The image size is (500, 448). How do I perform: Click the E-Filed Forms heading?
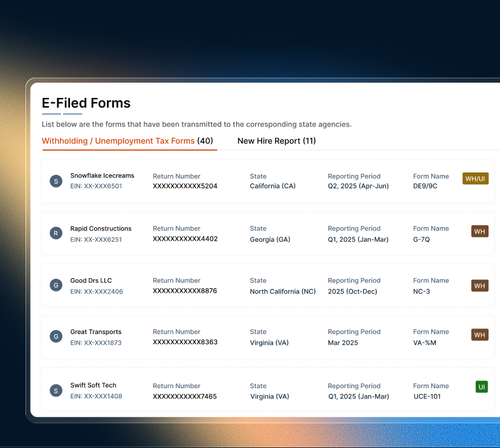[86, 103]
